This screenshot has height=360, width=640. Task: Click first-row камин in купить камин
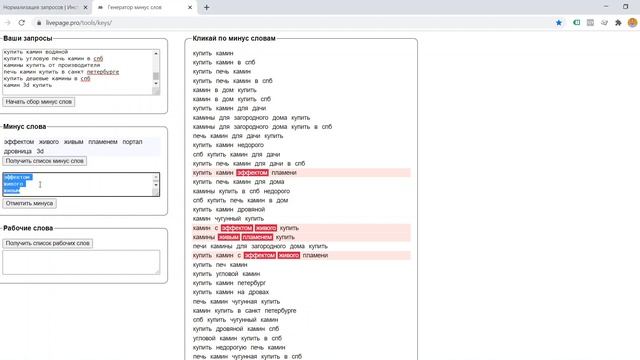pos(224,53)
